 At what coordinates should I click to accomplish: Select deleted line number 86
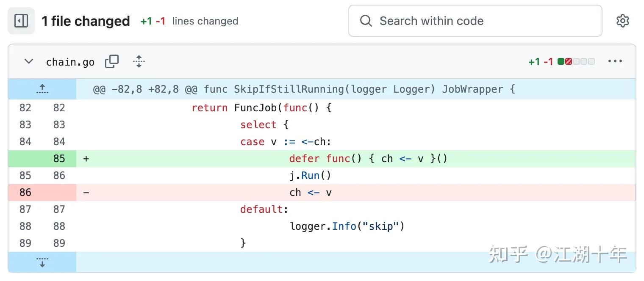(x=25, y=193)
